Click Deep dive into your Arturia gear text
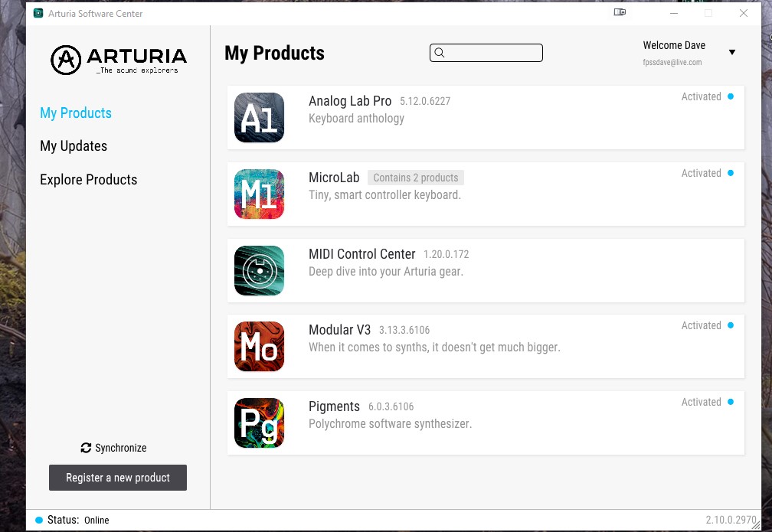 386,272
